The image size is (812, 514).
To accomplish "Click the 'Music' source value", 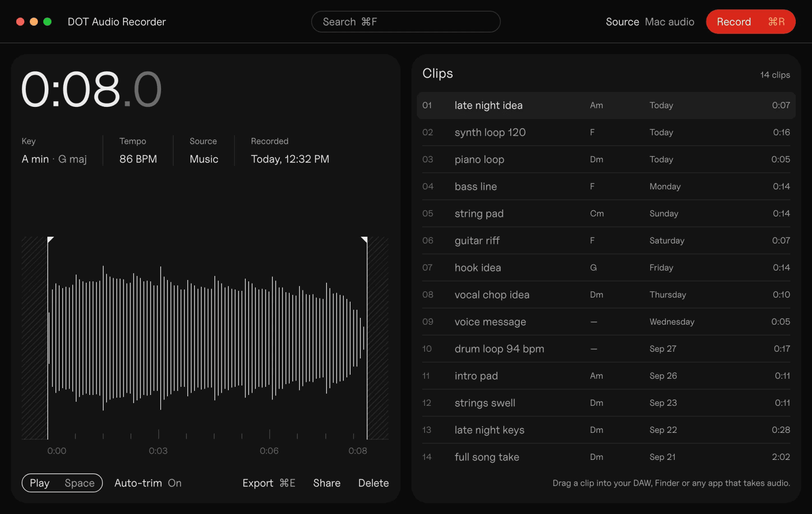I will tap(204, 159).
